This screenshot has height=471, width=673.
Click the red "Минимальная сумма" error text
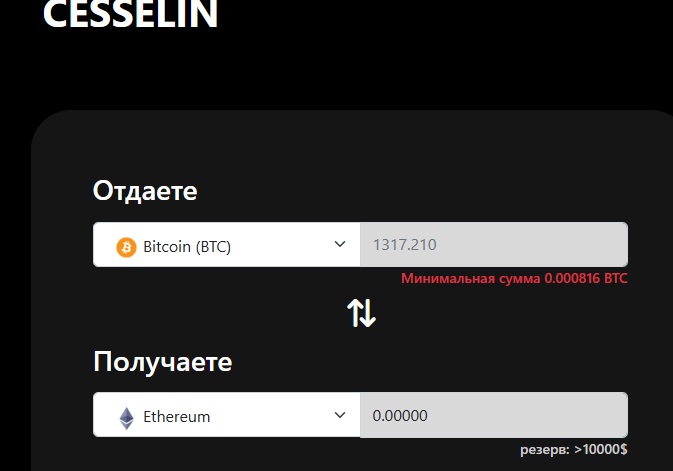[x=470, y=279]
